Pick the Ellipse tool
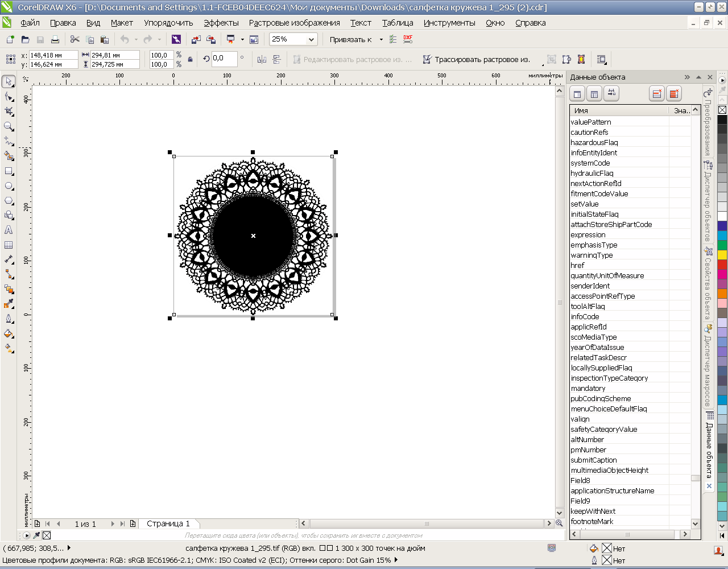This screenshot has width=728, height=569. pyautogui.click(x=9, y=186)
